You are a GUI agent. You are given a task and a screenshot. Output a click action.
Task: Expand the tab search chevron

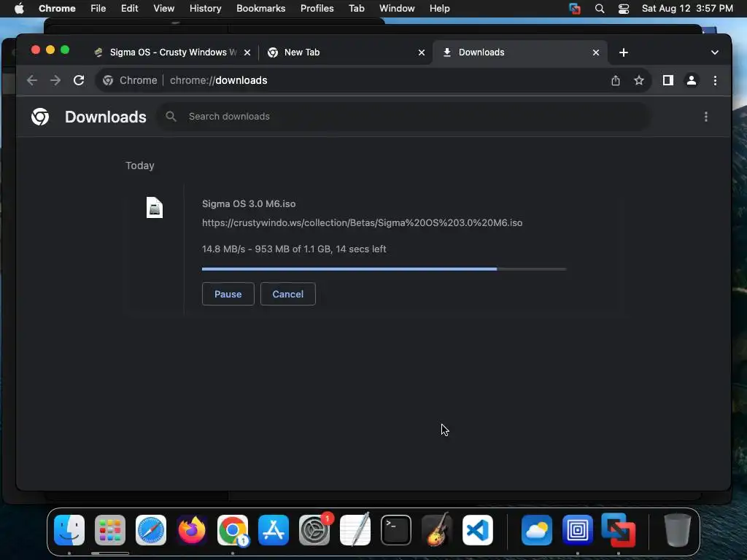(x=715, y=52)
